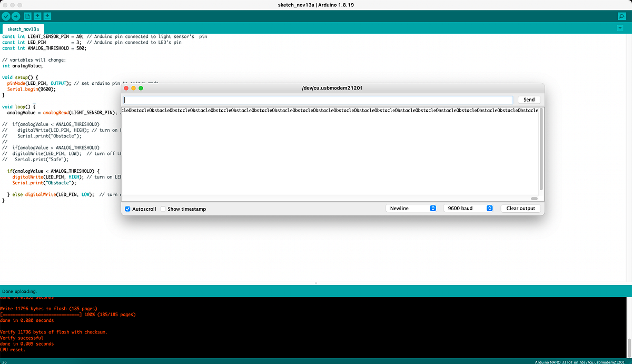Click the Upload arrow icon
The image size is (632, 364).
point(16,16)
